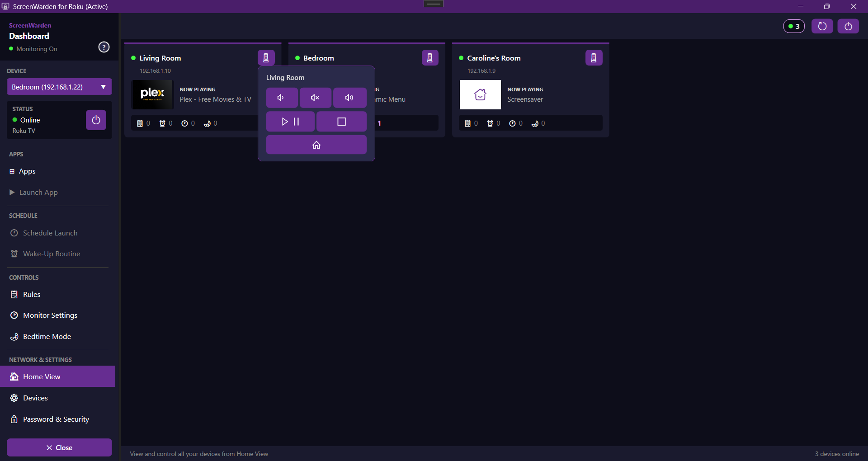Viewport: 868px width, 461px height.
Task: Expand the Bedroom device dropdown
Action: pyautogui.click(x=59, y=87)
